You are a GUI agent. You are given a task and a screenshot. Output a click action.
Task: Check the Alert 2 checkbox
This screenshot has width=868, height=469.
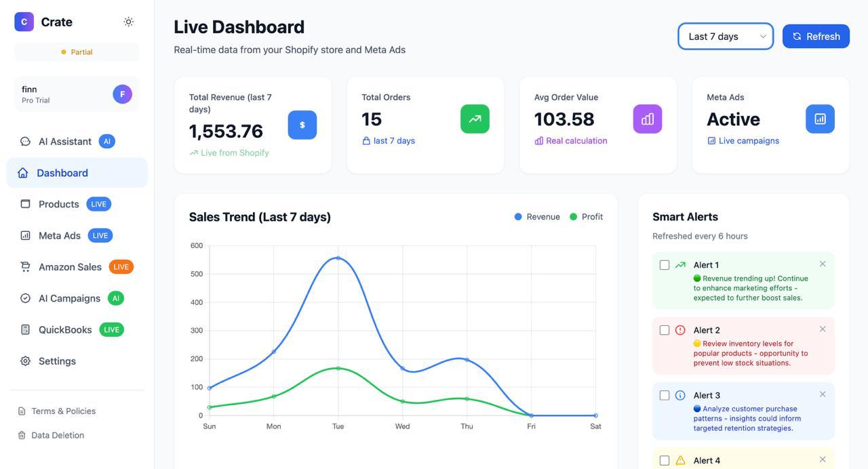[665, 329]
